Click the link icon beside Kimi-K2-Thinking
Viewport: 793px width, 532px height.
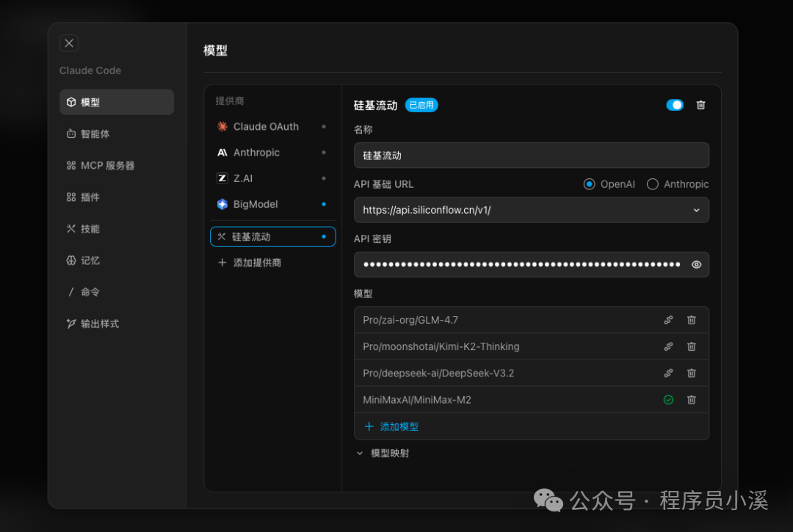coord(668,346)
